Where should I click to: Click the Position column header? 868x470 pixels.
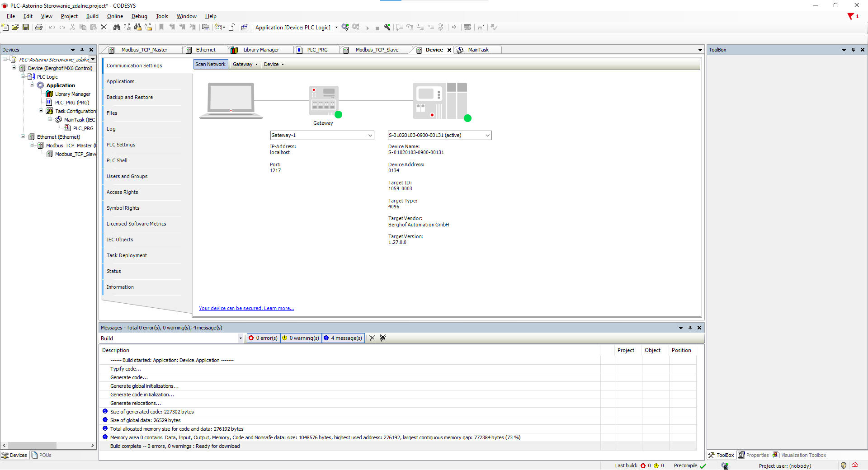click(681, 350)
